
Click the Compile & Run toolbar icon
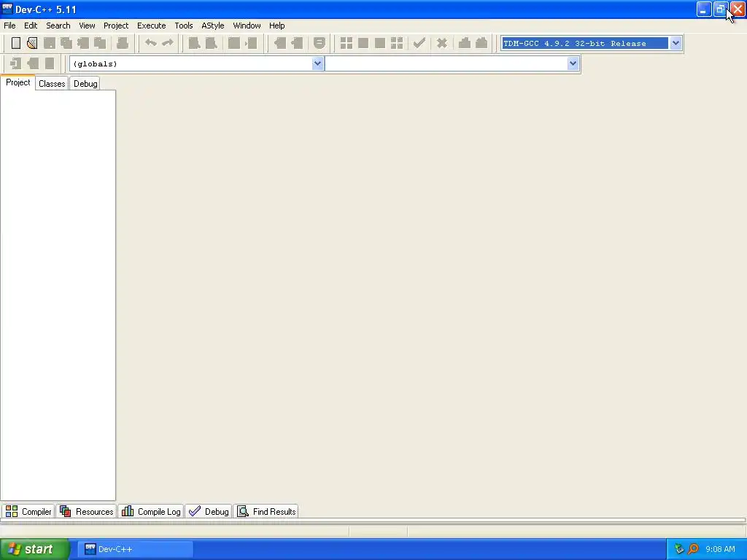(x=379, y=43)
